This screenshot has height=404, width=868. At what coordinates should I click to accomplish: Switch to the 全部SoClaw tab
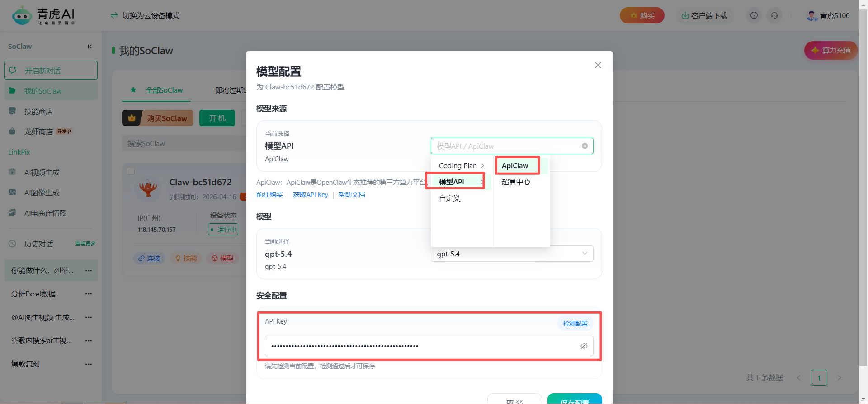pos(157,90)
